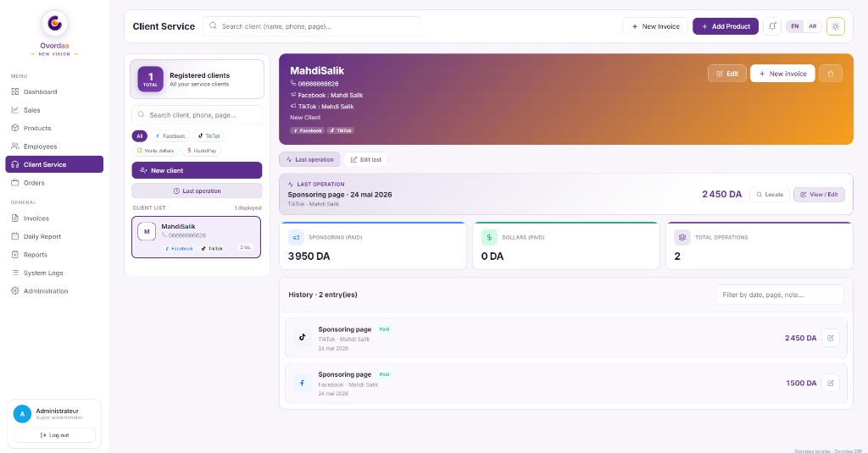Click Facebook tag in client header
The width and height of the screenshot is (868, 453).
click(307, 130)
